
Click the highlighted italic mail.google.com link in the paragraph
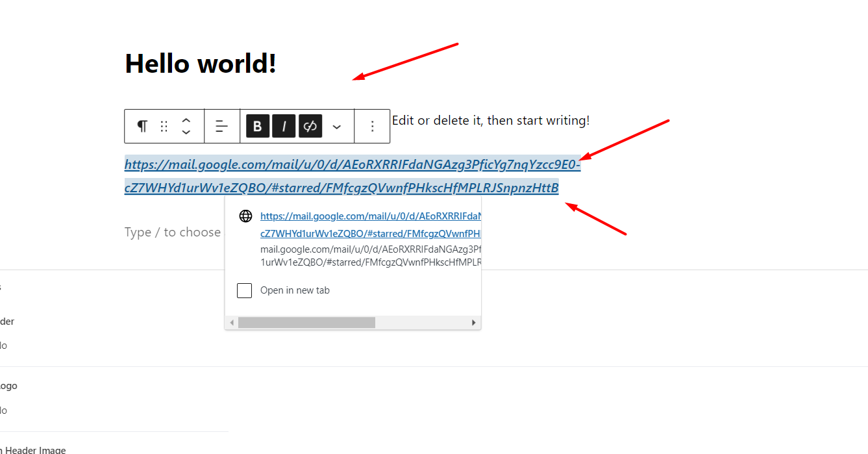pos(353,176)
